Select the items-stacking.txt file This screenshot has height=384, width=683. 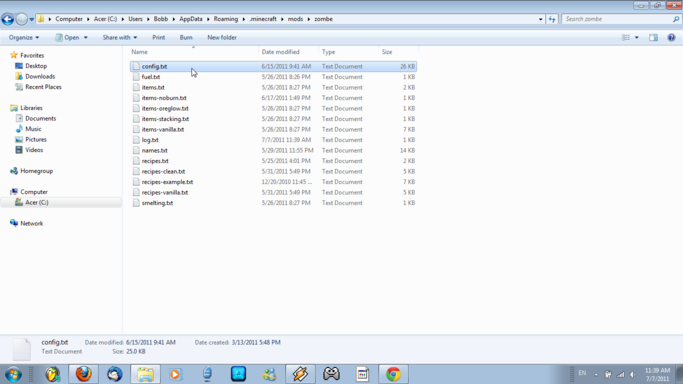point(274,119)
